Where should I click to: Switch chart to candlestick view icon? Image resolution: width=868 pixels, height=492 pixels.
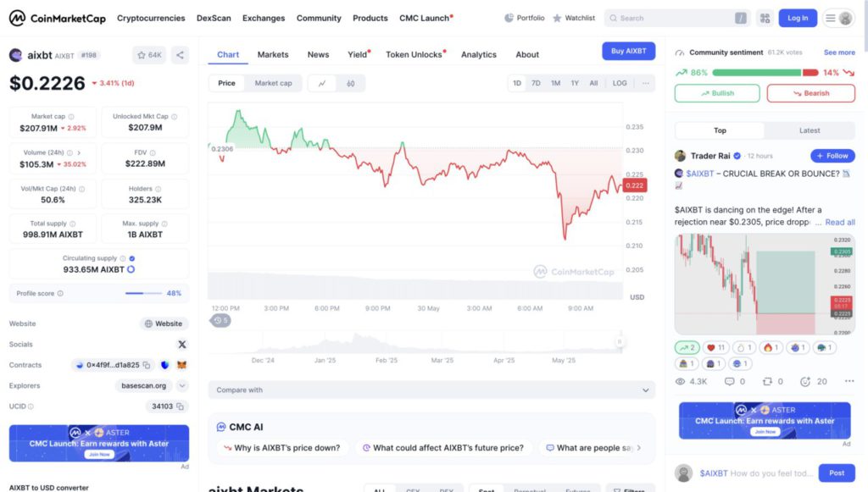click(350, 83)
